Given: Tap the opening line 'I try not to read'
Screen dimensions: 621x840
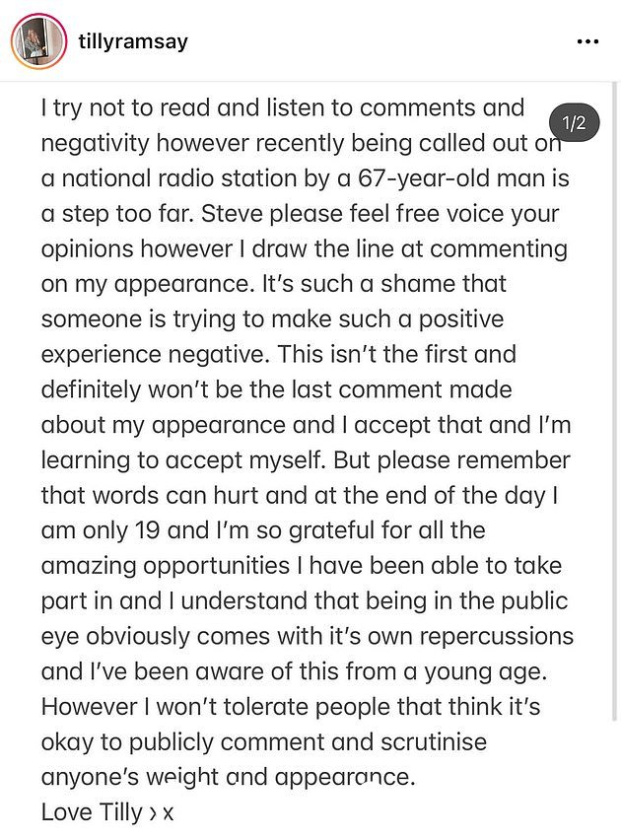Looking at the screenshot, I should pos(125,108).
